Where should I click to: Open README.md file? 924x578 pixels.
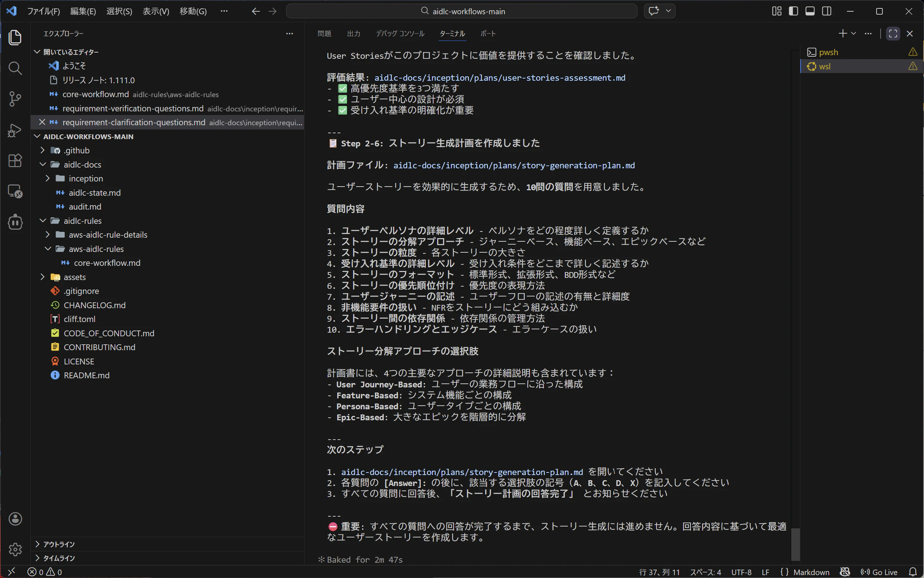click(x=86, y=375)
